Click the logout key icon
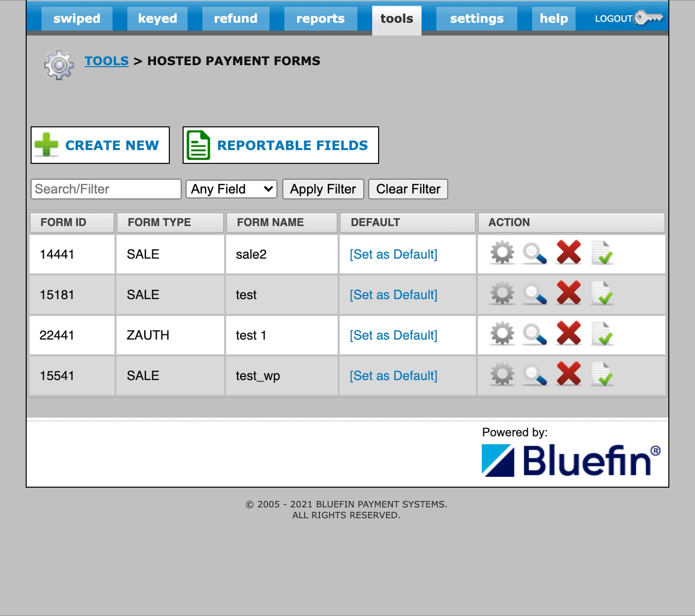Viewport: 695px width, 616px height. (649, 18)
